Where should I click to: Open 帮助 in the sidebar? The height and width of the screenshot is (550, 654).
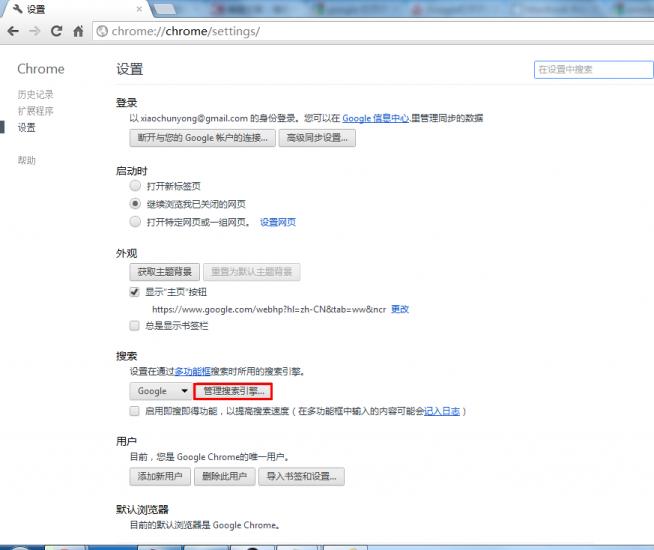pyautogui.click(x=27, y=160)
